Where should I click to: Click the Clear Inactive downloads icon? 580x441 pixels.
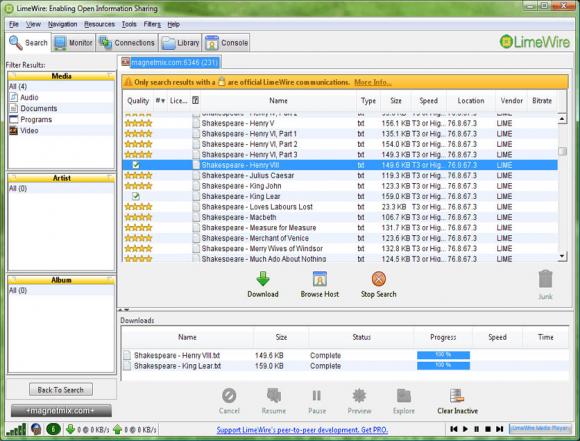point(457,395)
